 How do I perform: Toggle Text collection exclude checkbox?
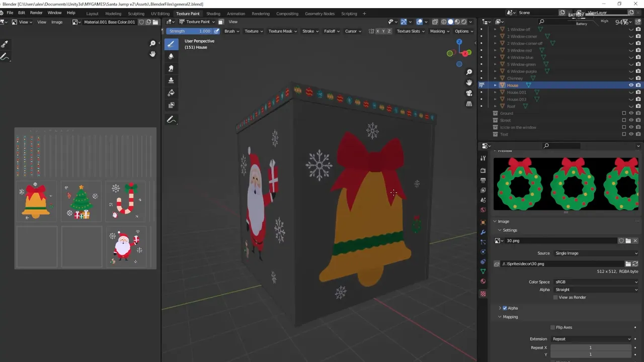(x=624, y=134)
